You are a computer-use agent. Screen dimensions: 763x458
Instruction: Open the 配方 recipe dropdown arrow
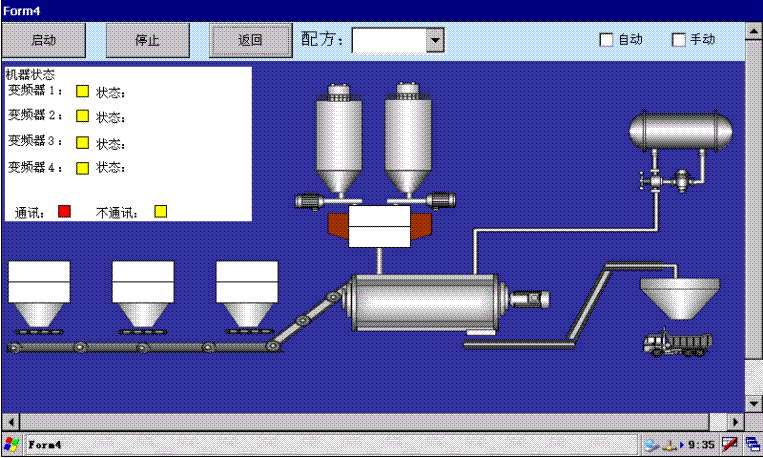tap(435, 40)
